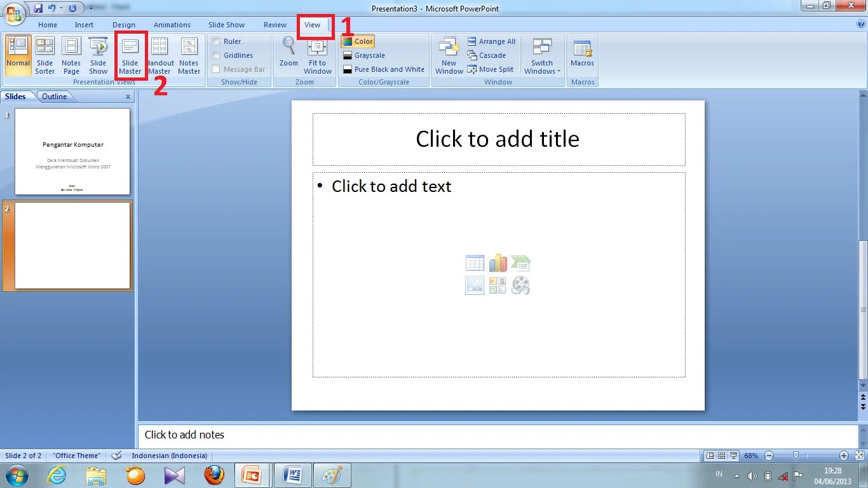The height and width of the screenshot is (488, 868).
Task: Switch to Slides pane tab
Action: 15,97
